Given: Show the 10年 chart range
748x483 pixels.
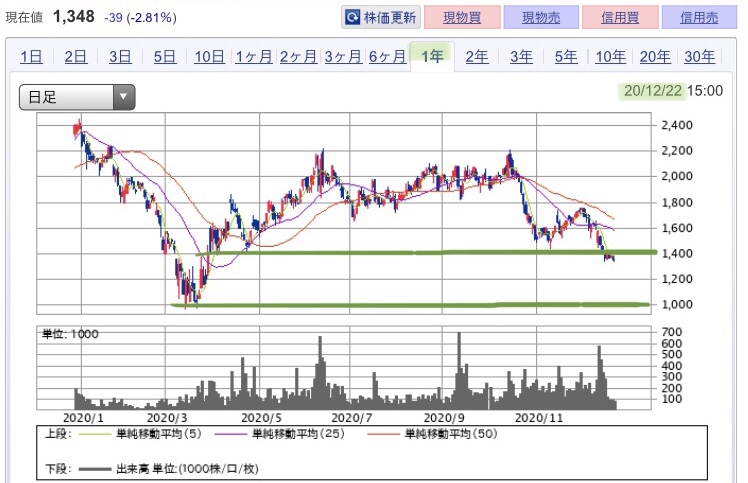Looking at the screenshot, I should pos(610,57).
